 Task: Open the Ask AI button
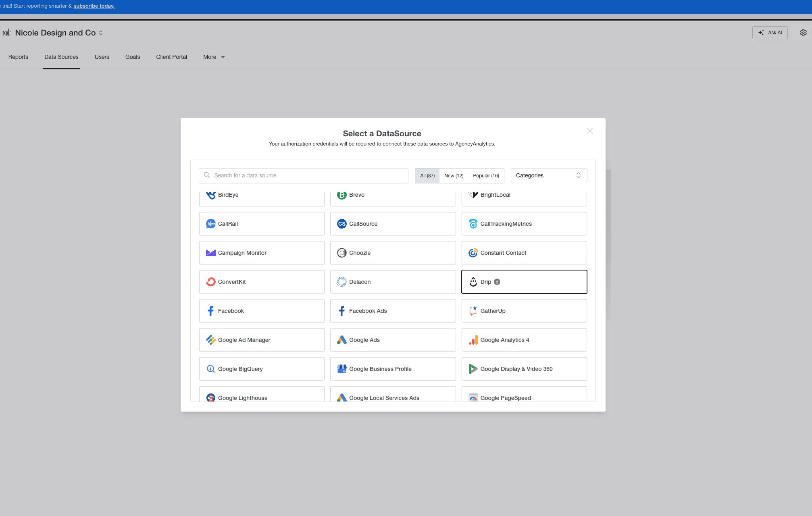point(770,33)
